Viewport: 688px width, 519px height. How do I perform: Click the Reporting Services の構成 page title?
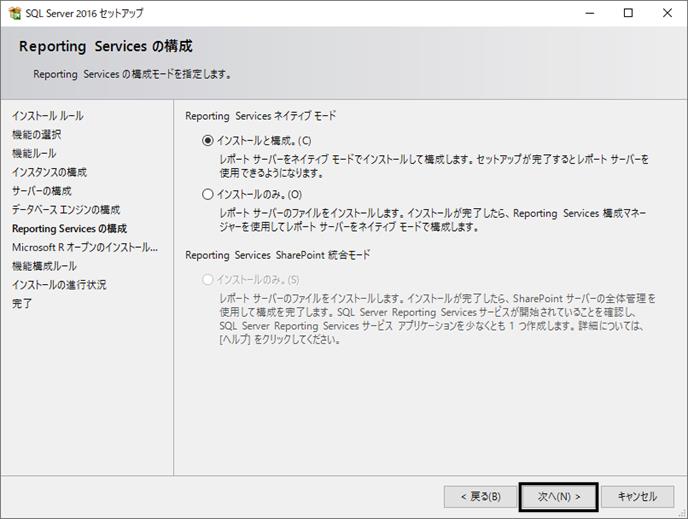[x=106, y=46]
